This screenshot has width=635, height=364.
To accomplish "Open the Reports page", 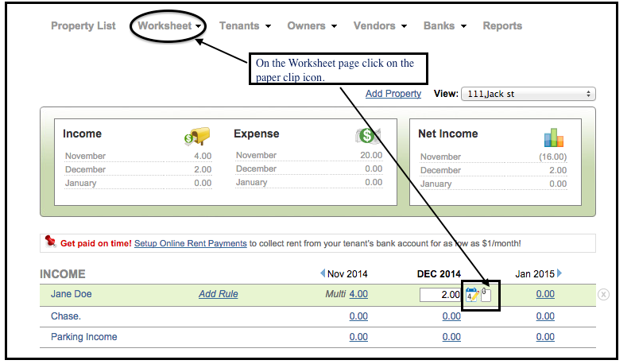I will pyautogui.click(x=502, y=26).
